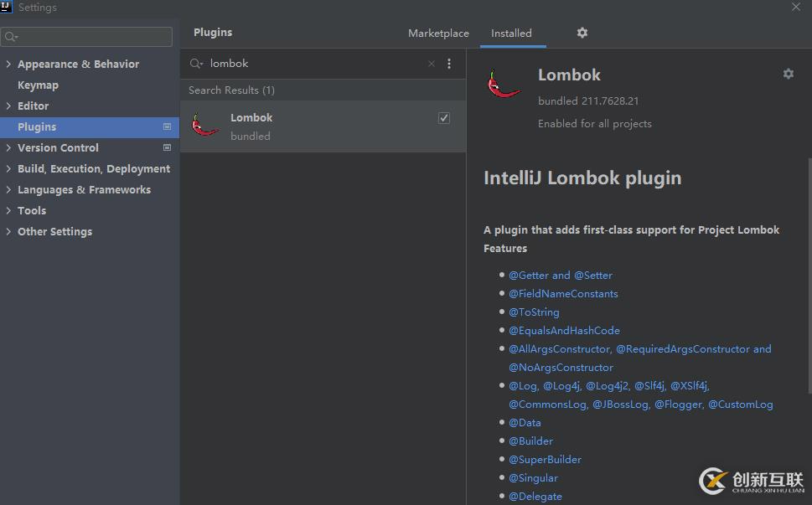Click the IntelliJ IDEA window icon
This screenshot has height=505, width=812.
(6, 6)
